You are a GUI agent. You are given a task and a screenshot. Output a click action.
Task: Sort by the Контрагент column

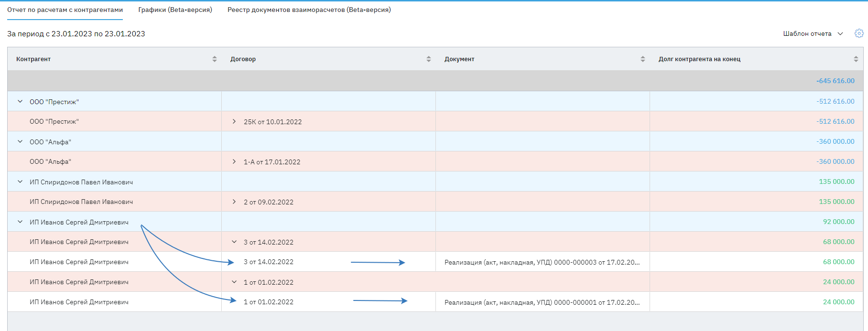tap(215, 59)
